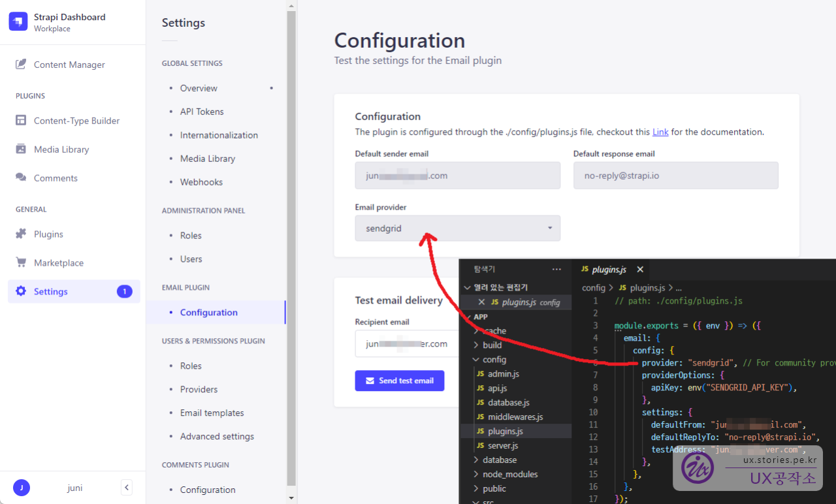Click the Send test email button
The width and height of the screenshot is (836, 504).
400,381
